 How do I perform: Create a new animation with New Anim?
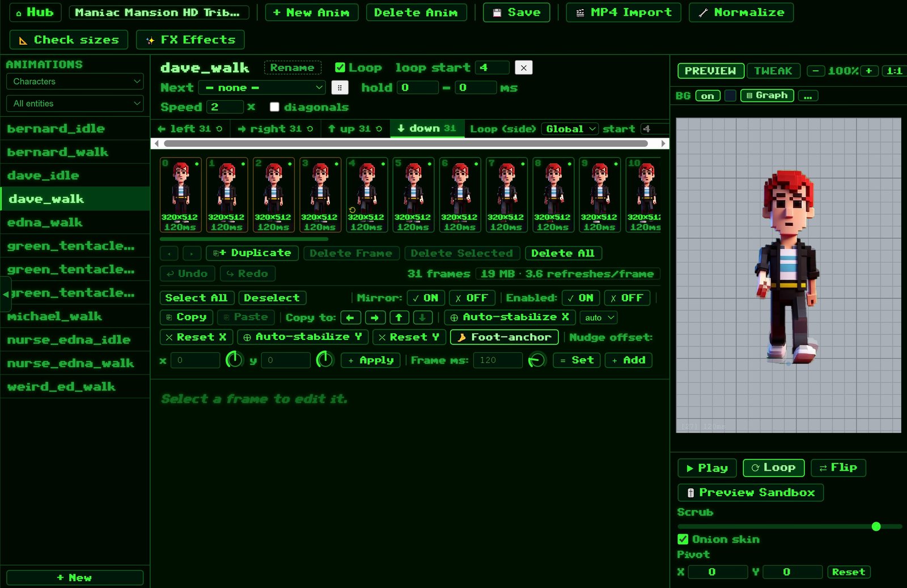click(311, 12)
